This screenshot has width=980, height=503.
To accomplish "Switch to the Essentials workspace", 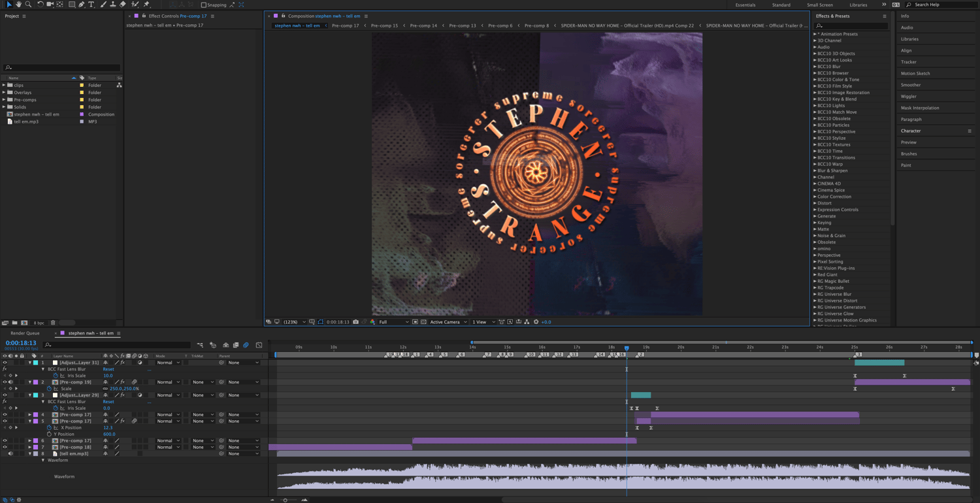I will (x=745, y=5).
